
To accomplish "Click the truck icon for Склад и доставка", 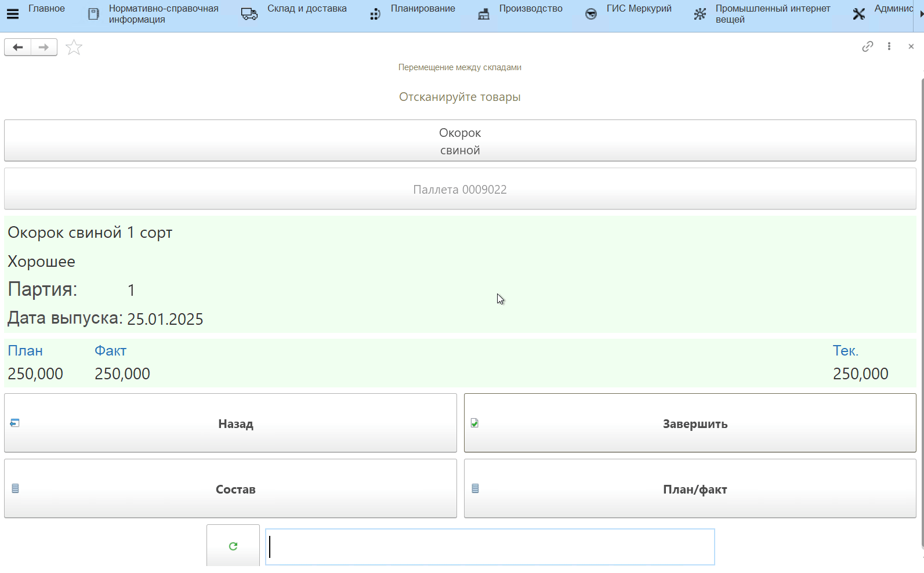I will point(249,14).
